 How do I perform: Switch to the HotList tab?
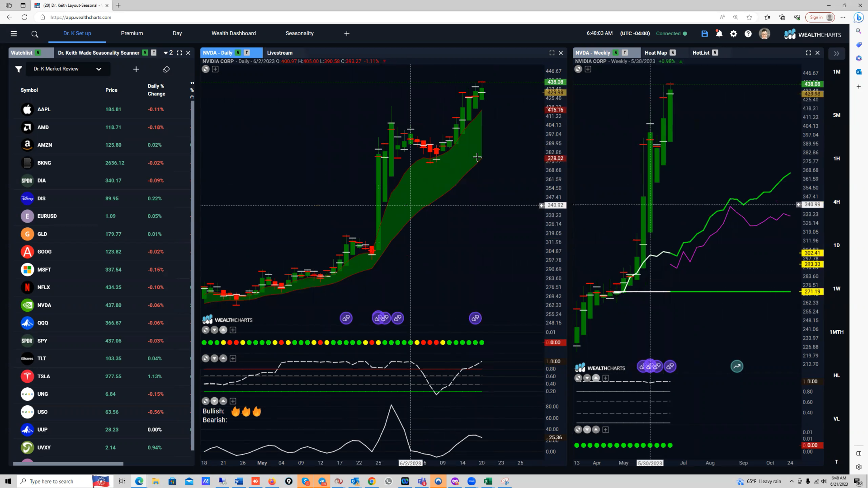(701, 53)
